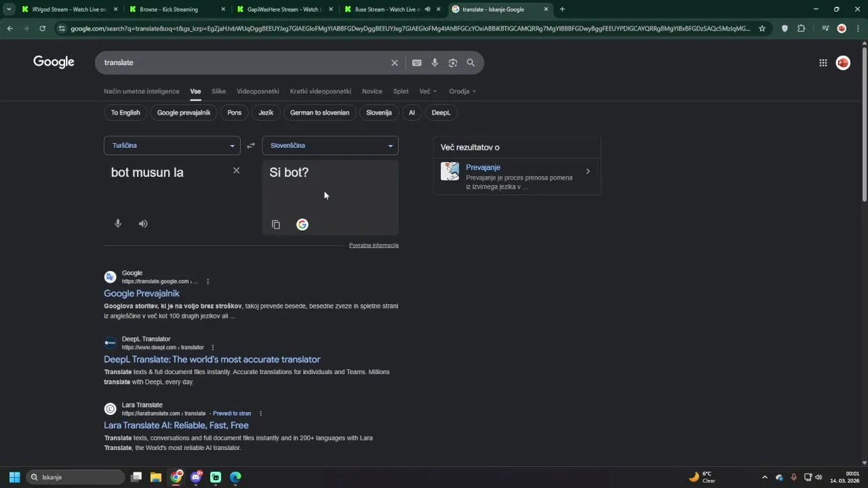Open the Google account avatar menu
The image size is (868, 488).
click(x=843, y=62)
